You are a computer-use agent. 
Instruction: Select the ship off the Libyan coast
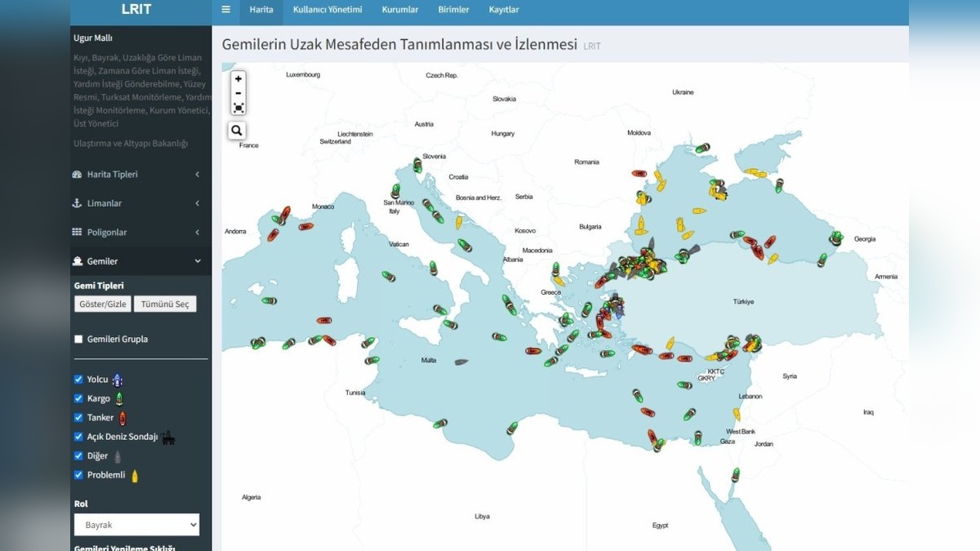tap(512, 429)
